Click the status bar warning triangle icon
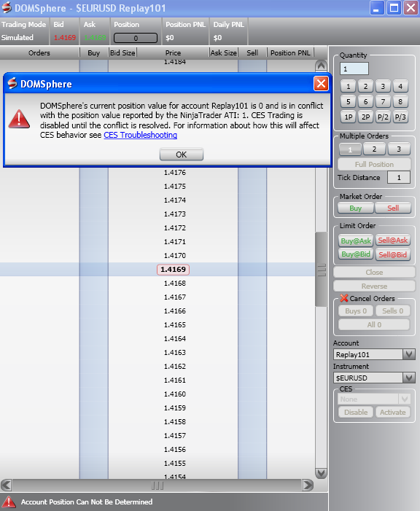 pos(8,502)
